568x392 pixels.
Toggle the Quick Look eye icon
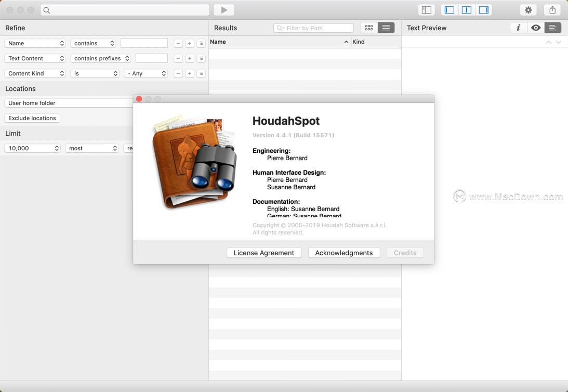pos(536,28)
